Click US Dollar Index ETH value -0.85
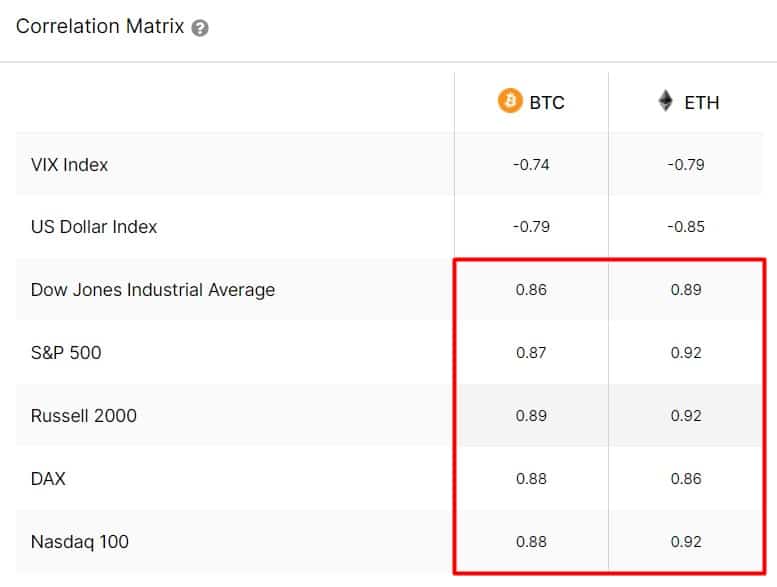Screen dimensions: 777x587 point(686,227)
